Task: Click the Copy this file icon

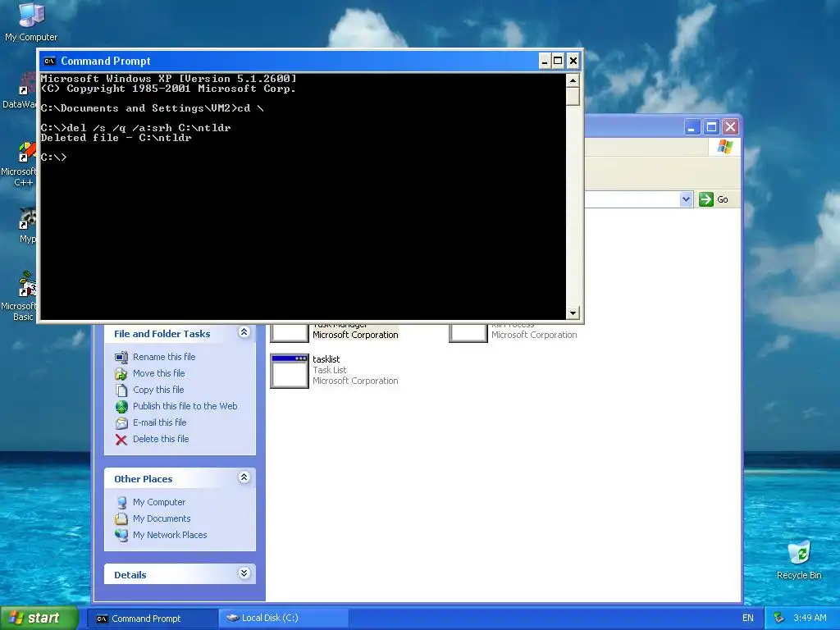Action: point(121,390)
